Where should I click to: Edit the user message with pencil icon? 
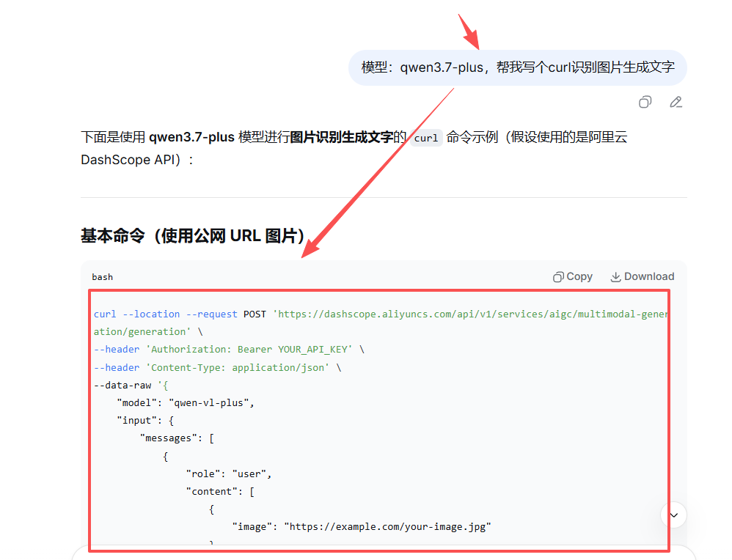point(676,102)
